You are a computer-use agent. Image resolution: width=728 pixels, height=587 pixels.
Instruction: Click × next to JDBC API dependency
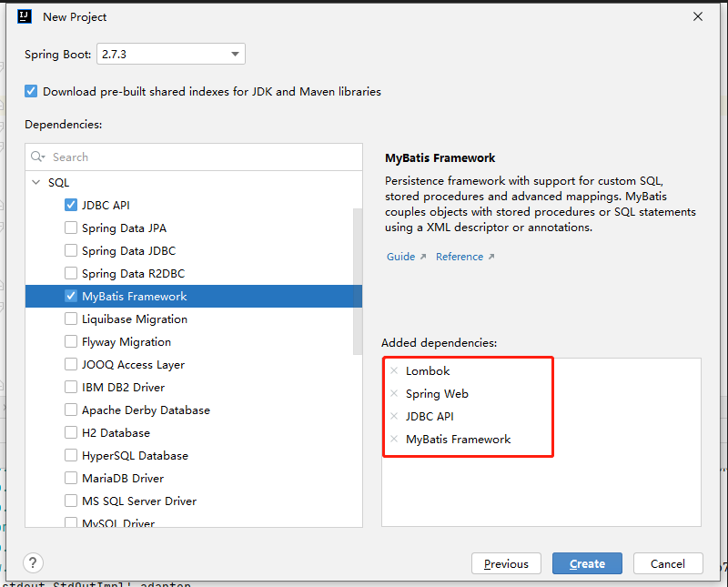click(x=393, y=416)
